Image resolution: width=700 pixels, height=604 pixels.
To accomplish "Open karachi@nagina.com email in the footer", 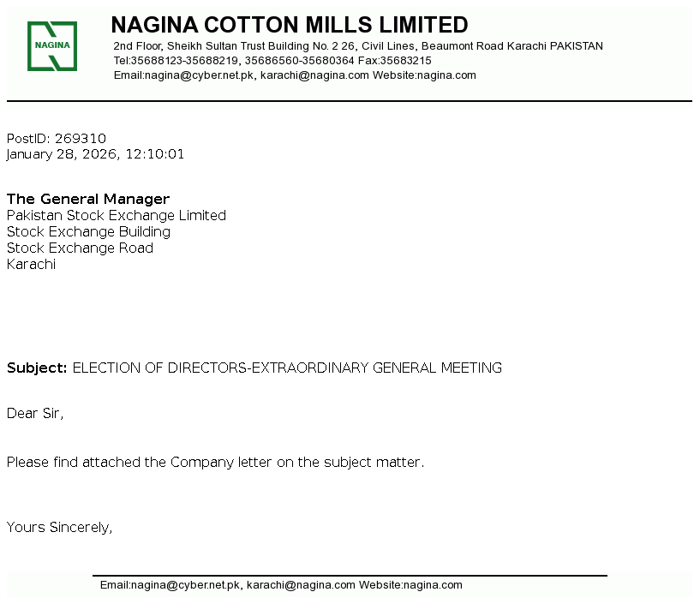I will point(301,585).
